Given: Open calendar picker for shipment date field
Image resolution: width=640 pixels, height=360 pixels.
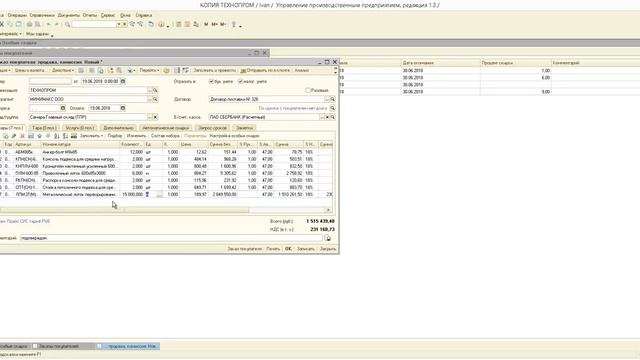Looking at the screenshot, I should click(x=63, y=108).
